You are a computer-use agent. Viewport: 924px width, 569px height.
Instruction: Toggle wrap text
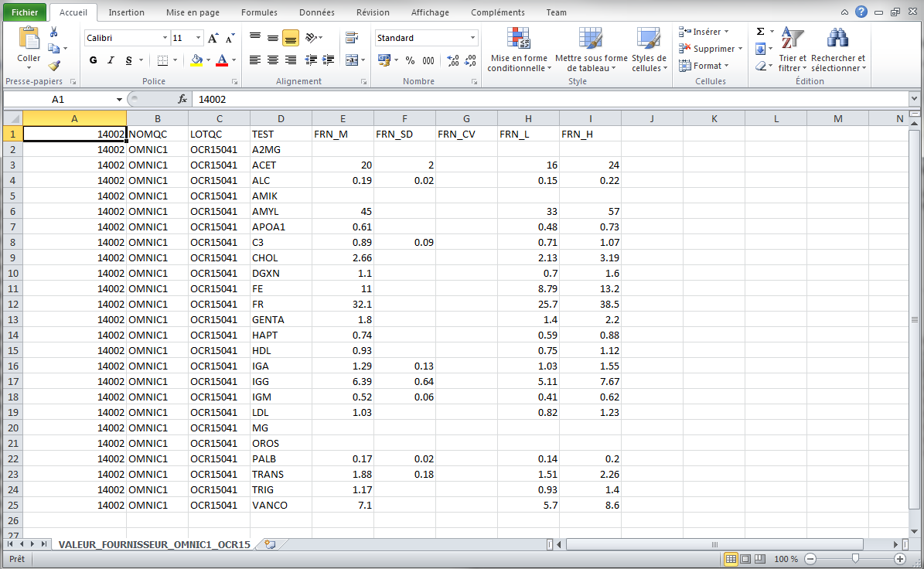point(352,38)
